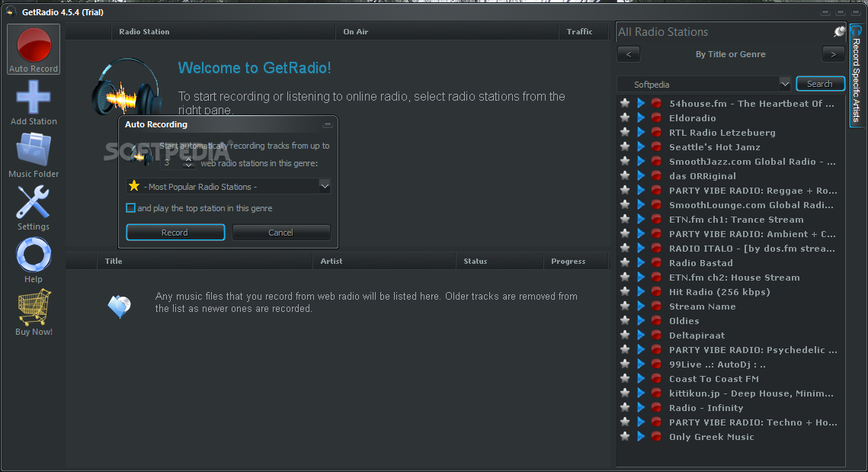Screen dimensions: 868x472
Task: Play the Radio - Infinity station
Action: tap(640, 407)
